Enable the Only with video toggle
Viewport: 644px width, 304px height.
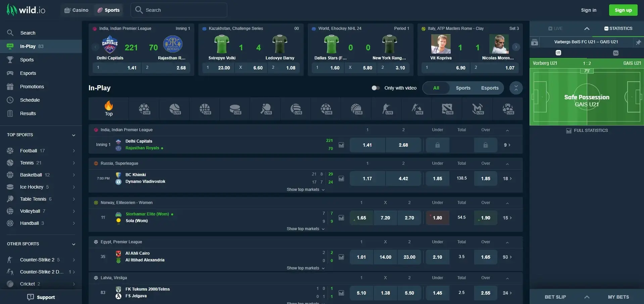[376, 88]
